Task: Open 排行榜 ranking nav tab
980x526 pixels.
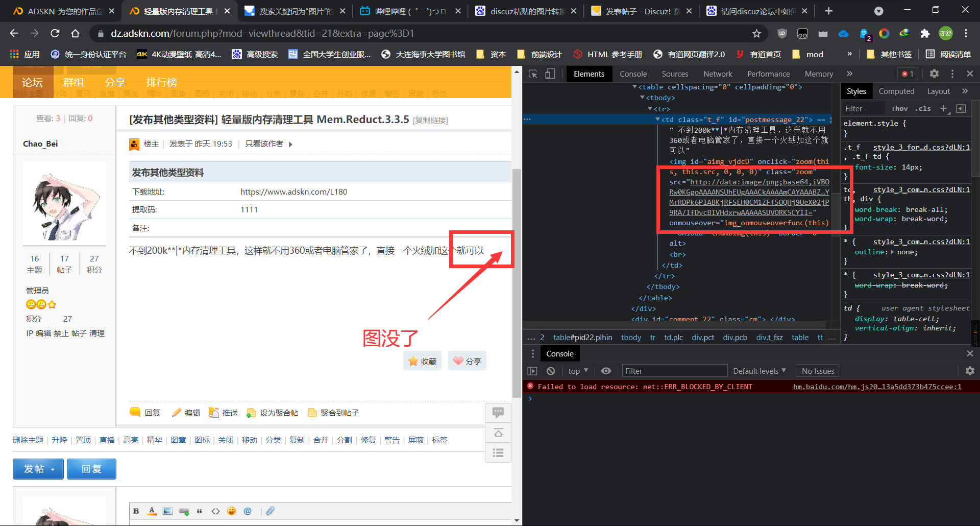Action: (x=161, y=82)
